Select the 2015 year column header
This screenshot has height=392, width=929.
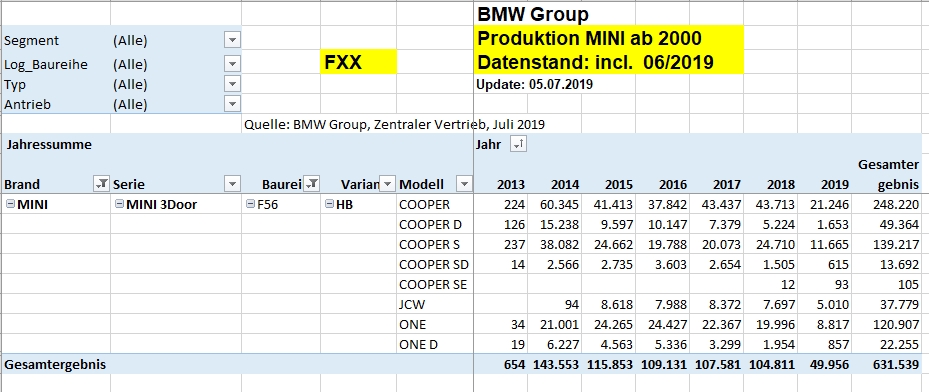coord(620,184)
